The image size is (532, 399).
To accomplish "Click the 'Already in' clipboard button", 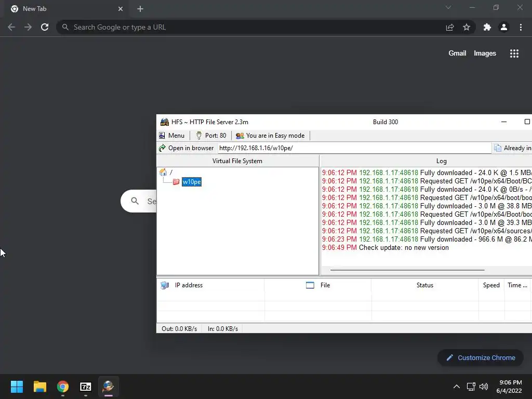I will pos(512,148).
